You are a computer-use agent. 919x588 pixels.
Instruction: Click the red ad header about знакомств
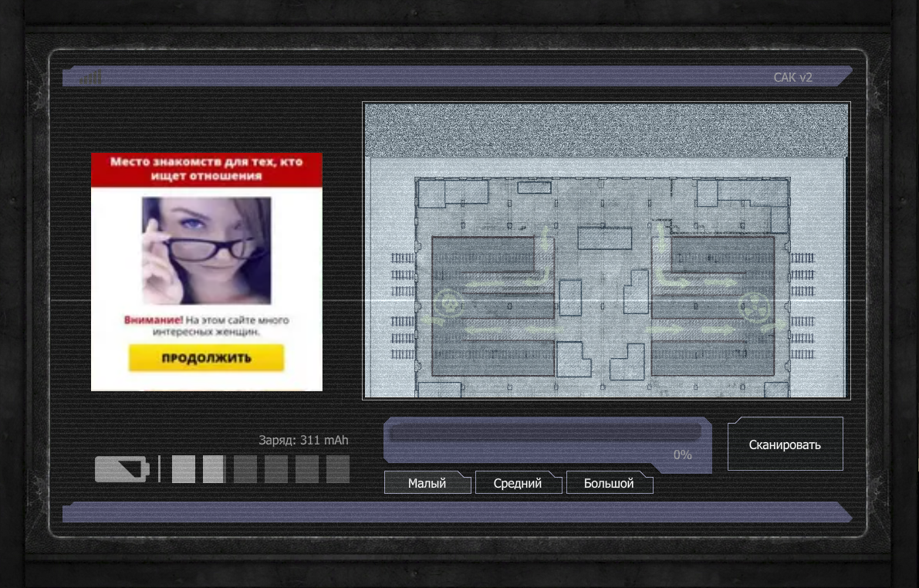point(206,170)
